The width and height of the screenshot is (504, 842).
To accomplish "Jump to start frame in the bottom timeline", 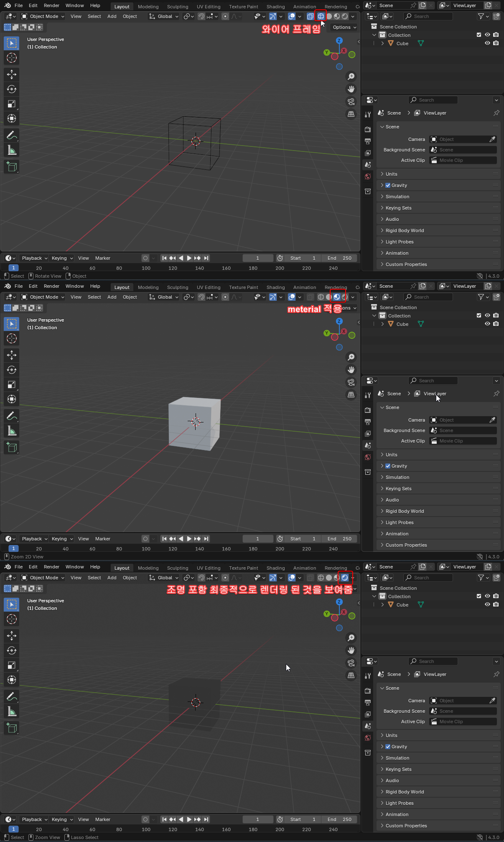I will pos(164,819).
